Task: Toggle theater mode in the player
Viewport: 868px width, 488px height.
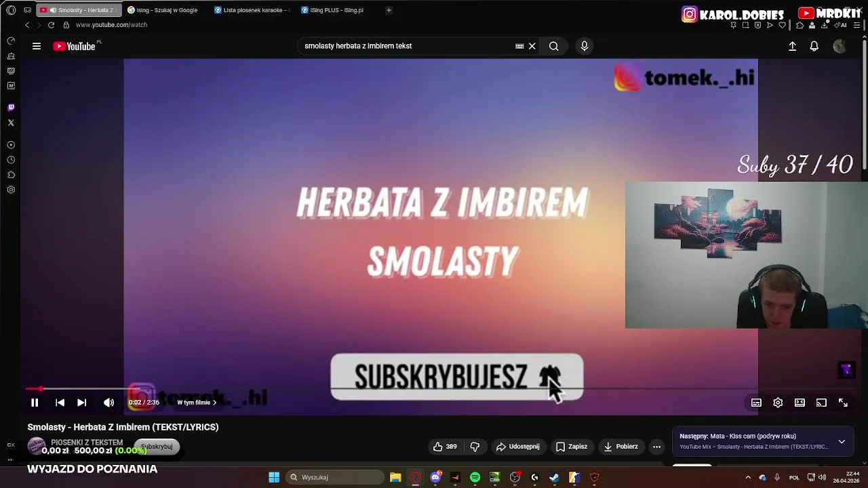Action: pyautogui.click(x=800, y=403)
